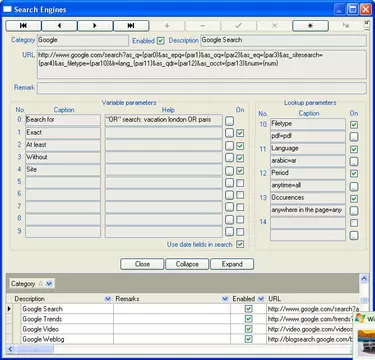
Task: Uncheck the checked box in Without row
Action: pos(240,158)
